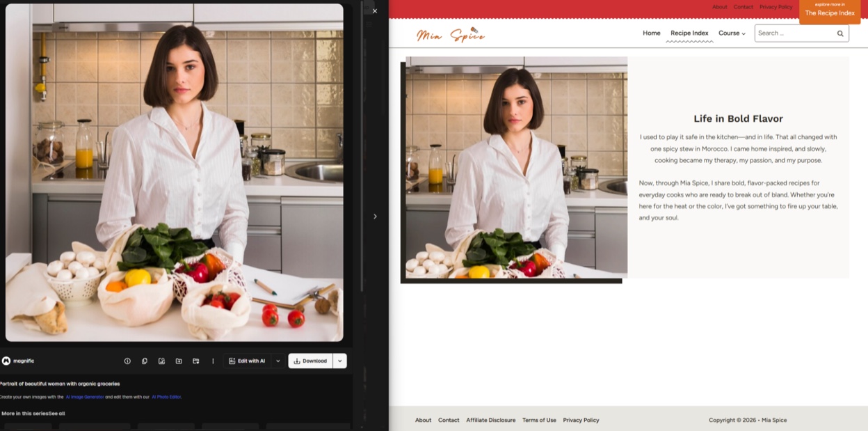This screenshot has height=431, width=868.
Task: Click Edit with AI button
Action: [x=247, y=361]
